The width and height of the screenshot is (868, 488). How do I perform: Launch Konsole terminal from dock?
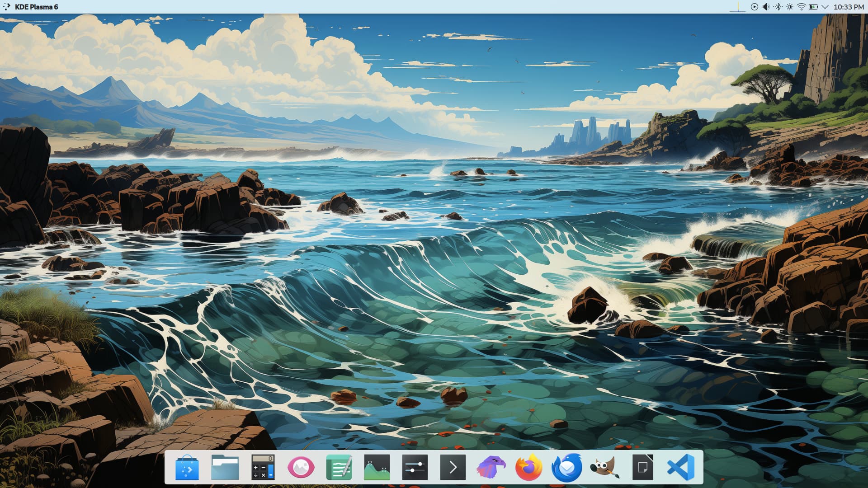click(x=453, y=467)
